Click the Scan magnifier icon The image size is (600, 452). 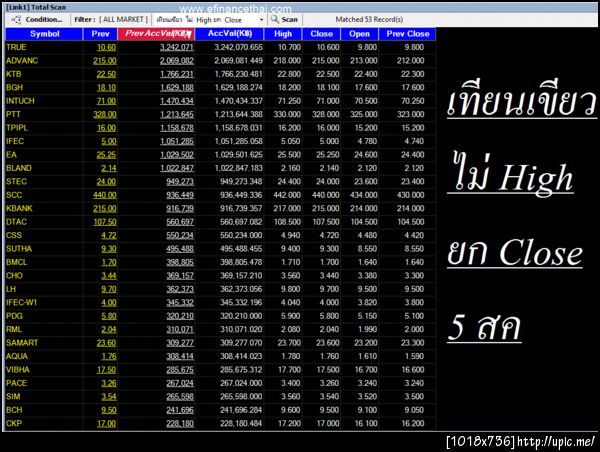tap(275, 19)
